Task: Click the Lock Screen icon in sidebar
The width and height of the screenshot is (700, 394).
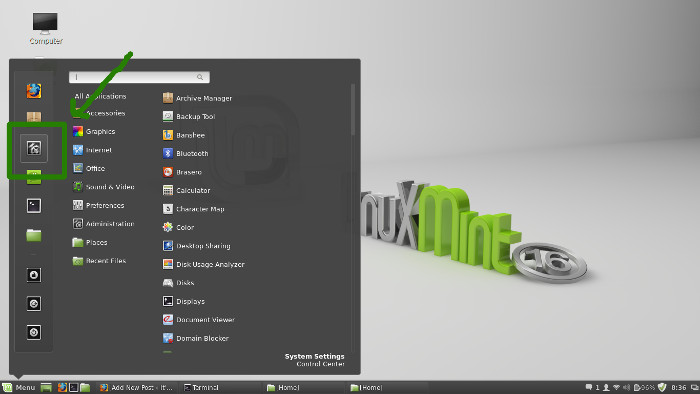Action: point(34,275)
